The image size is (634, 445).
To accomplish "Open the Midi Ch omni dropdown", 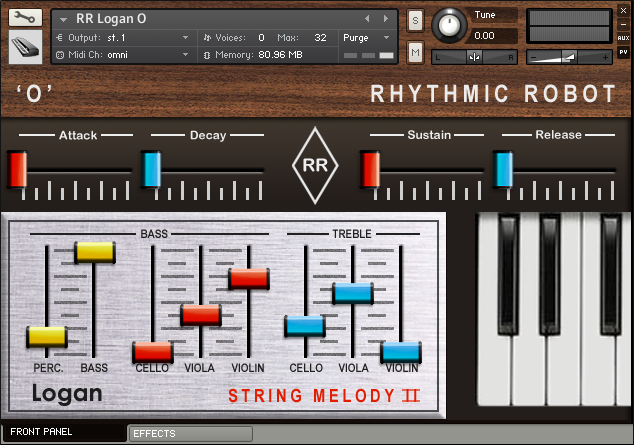I will (x=185, y=55).
